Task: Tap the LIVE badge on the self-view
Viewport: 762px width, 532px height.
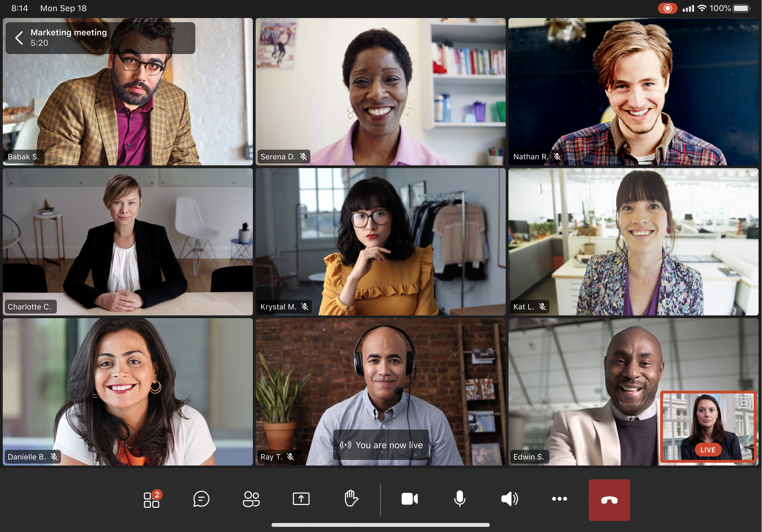Action: point(708,450)
